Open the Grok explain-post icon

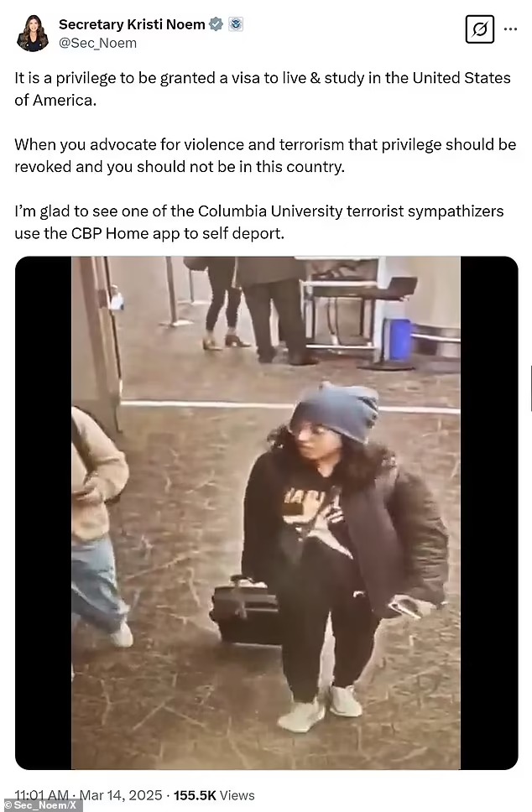coord(479,29)
